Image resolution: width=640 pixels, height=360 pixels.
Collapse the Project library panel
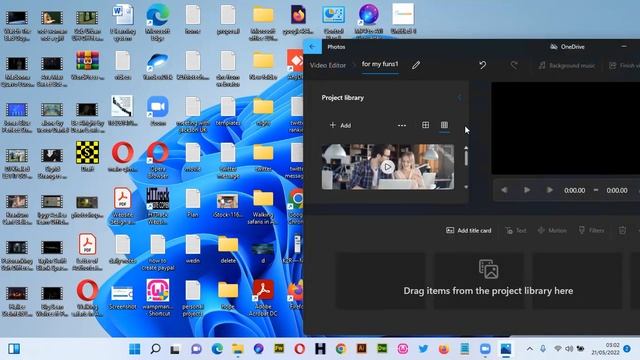coord(460,98)
